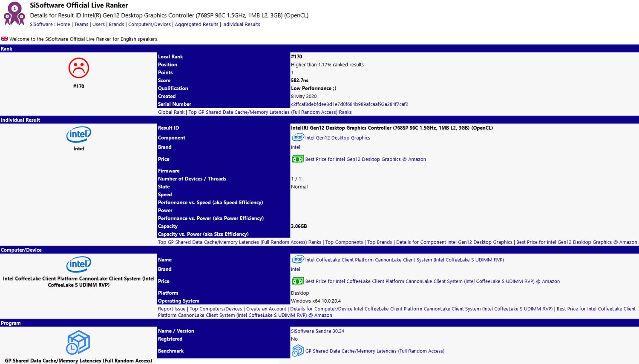Click the green money icon for CoffeeLake price

click(x=298, y=281)
